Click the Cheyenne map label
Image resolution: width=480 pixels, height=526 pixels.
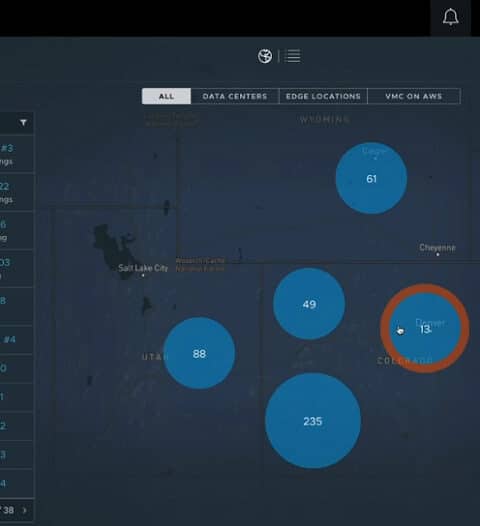[x=437, y=248]
